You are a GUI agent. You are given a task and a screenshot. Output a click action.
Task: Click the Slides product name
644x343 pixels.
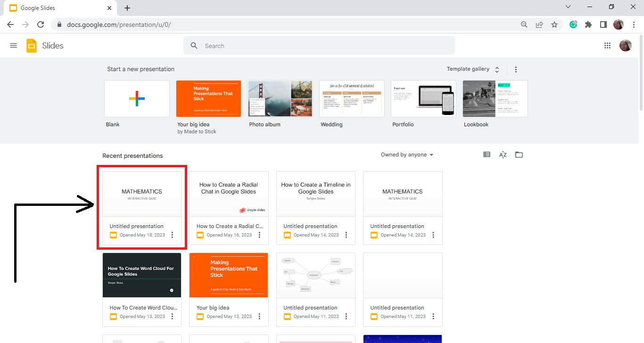click(53, 46)
